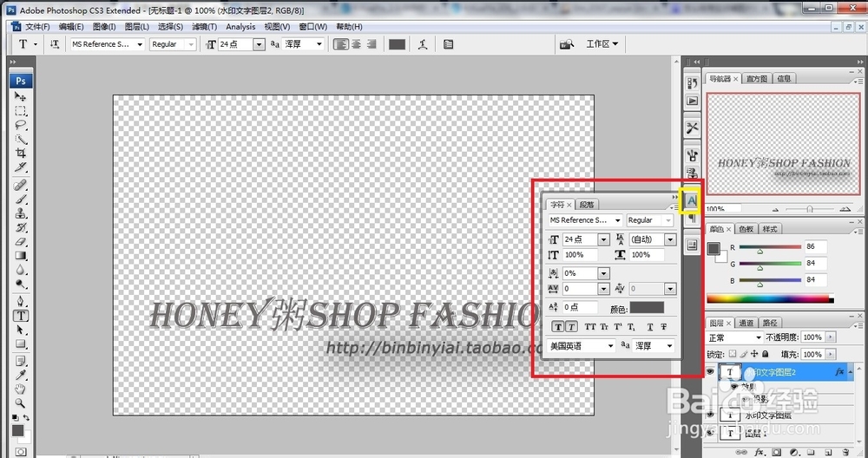
Task: Open the History panel dock icon
Action: click(x=692, y=83)
